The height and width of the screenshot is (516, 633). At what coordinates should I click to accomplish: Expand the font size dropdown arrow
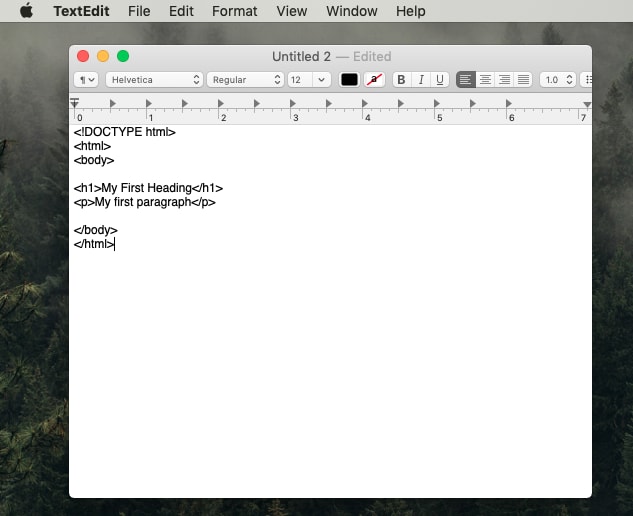pos(321,80)
